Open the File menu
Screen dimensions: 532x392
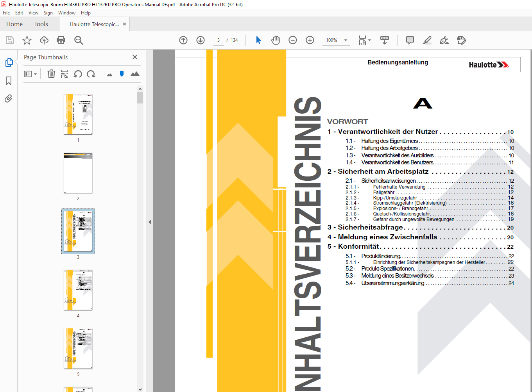coord(6,13)
